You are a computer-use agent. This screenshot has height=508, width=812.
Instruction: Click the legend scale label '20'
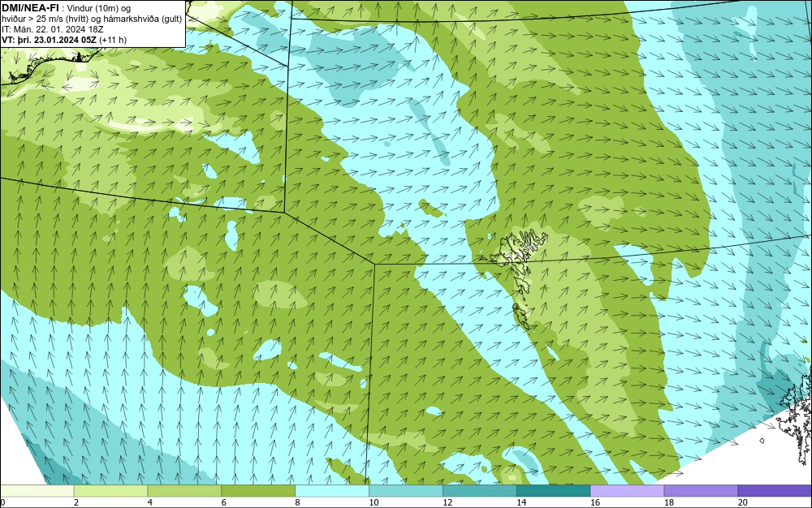743,502
